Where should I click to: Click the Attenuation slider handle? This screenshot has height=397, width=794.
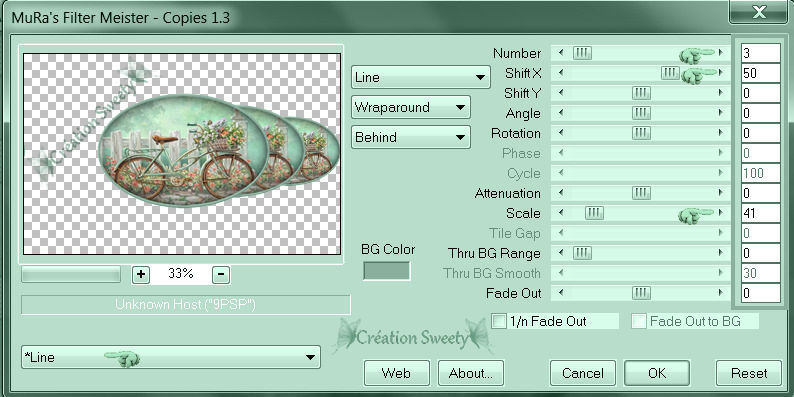point(641,193)
